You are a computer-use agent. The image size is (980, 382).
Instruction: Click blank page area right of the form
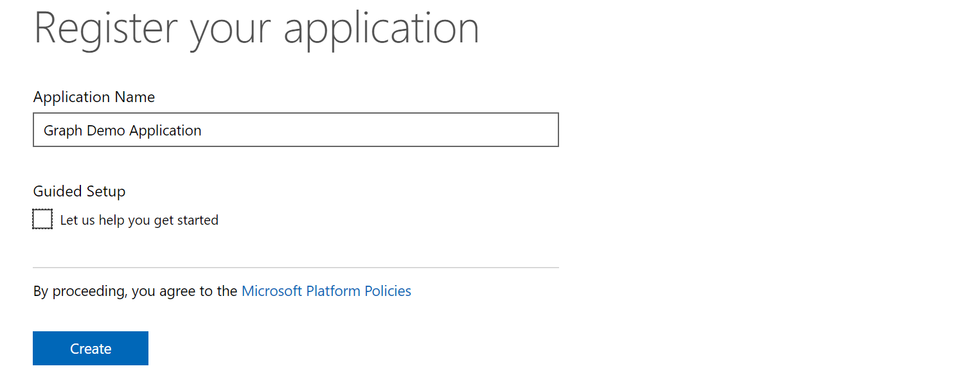(x=771, y=193)
